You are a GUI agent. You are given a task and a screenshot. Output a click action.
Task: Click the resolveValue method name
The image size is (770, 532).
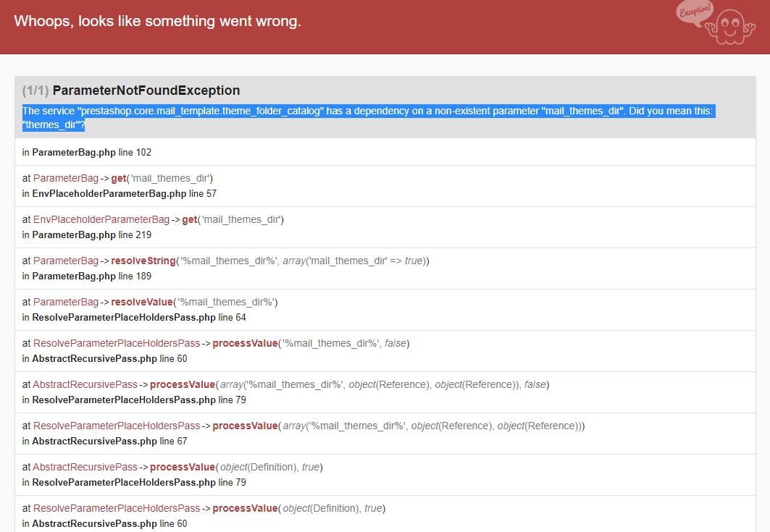pos(142,302)
